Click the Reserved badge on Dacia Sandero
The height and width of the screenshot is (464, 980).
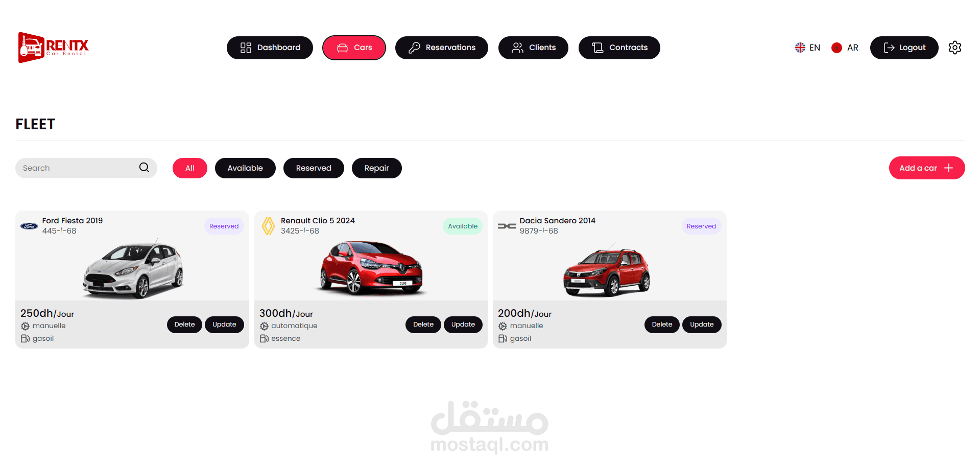[x=701, y=226]
